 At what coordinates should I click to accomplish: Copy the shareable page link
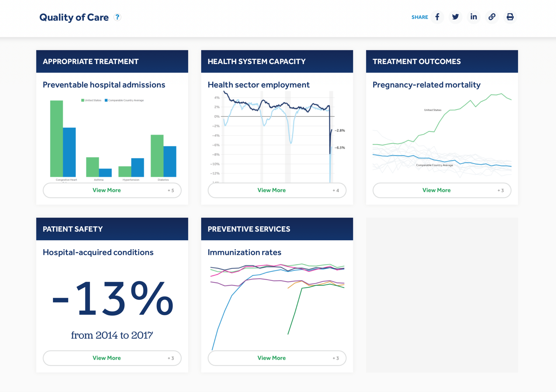[492, 17]
